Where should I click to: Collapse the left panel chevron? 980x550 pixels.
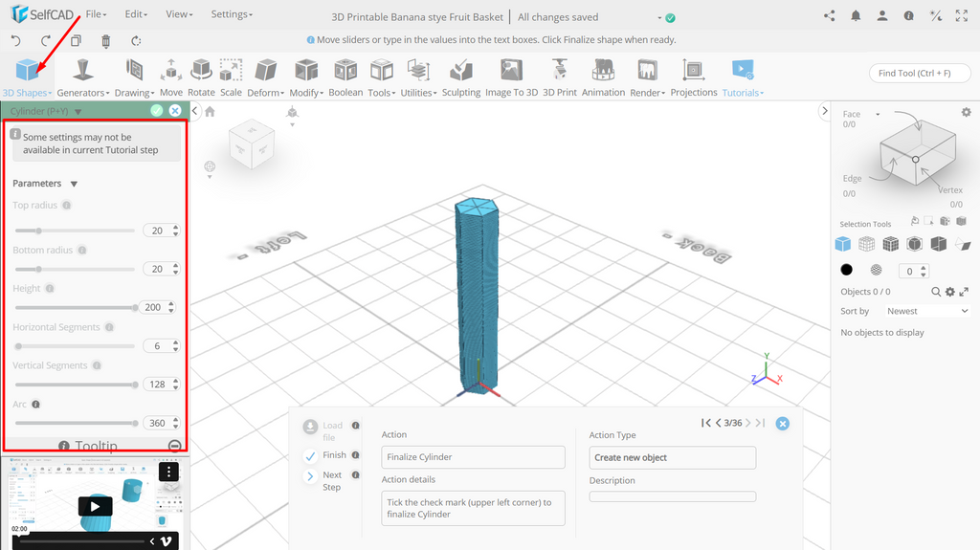pyautogui.click(x=195, y=111)
